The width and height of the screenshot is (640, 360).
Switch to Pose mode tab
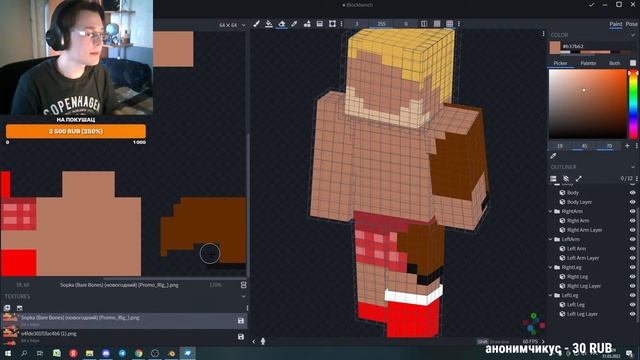tap(631, 24)
